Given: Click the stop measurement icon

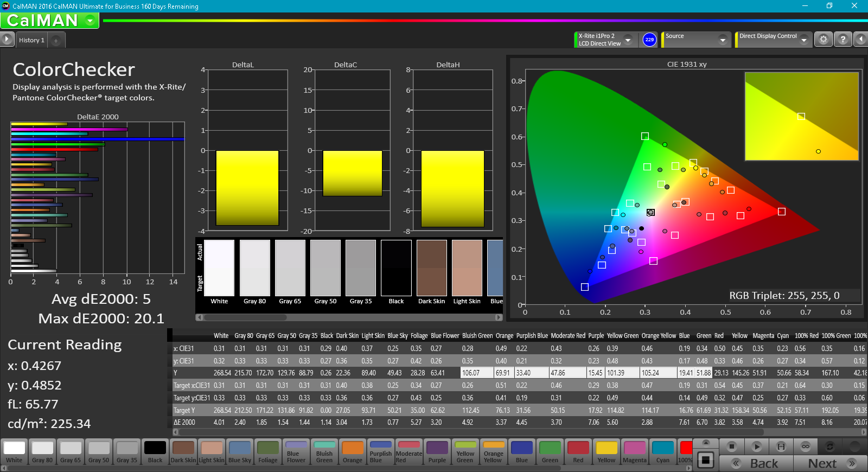Looking at the screenshot, I should 732,447.
